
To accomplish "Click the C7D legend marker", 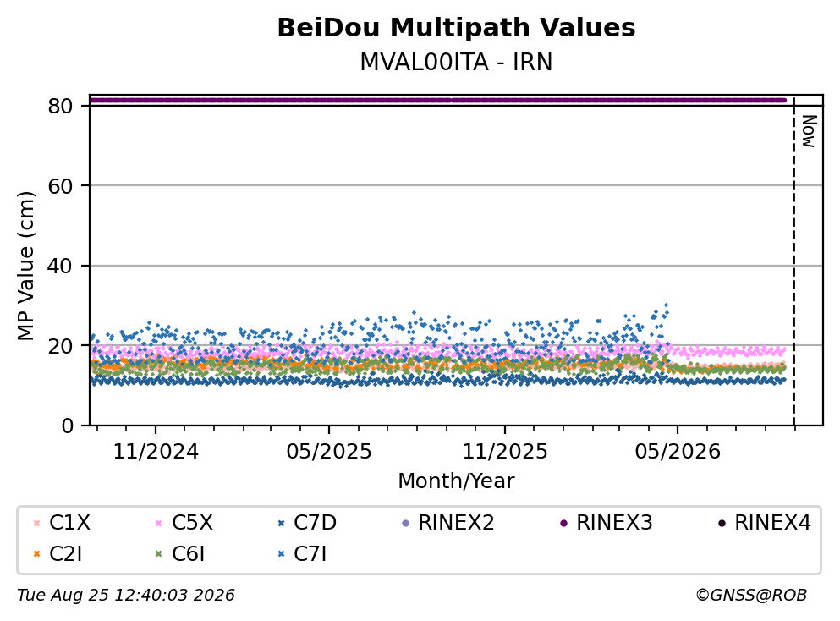I will point(281,523).
